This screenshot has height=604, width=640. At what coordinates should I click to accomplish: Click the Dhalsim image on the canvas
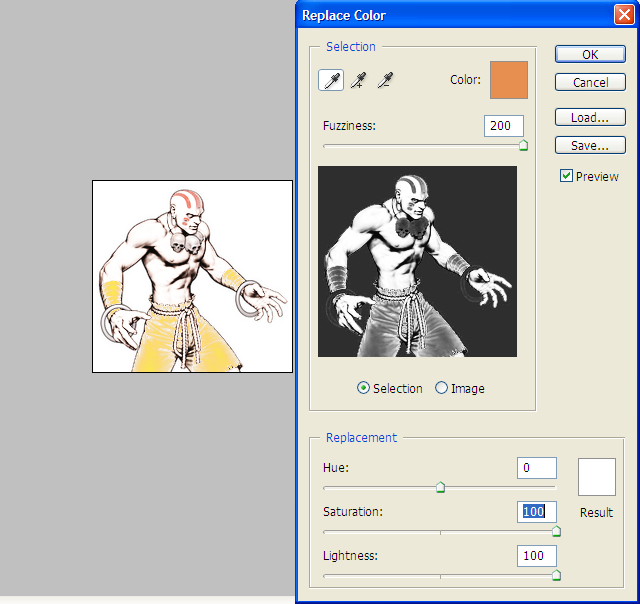(192, 276)
